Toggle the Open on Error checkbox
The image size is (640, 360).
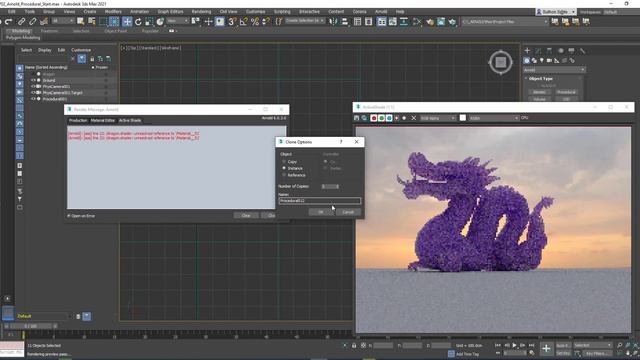point(69,216)
